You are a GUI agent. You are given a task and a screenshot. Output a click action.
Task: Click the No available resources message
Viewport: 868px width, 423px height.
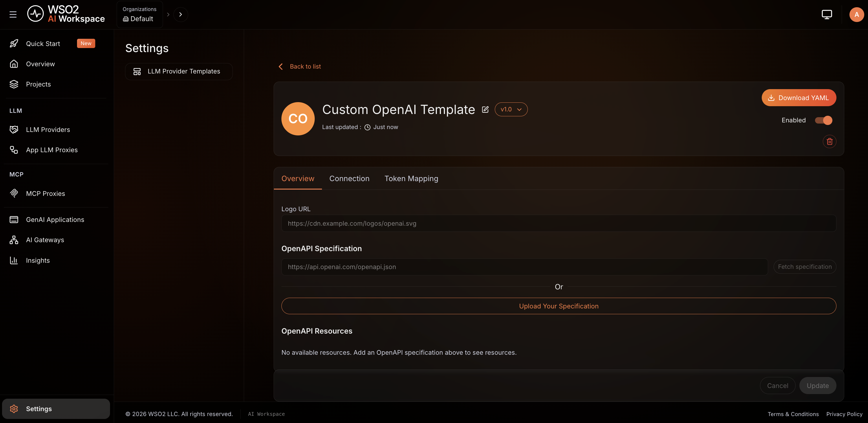[399, 352]
